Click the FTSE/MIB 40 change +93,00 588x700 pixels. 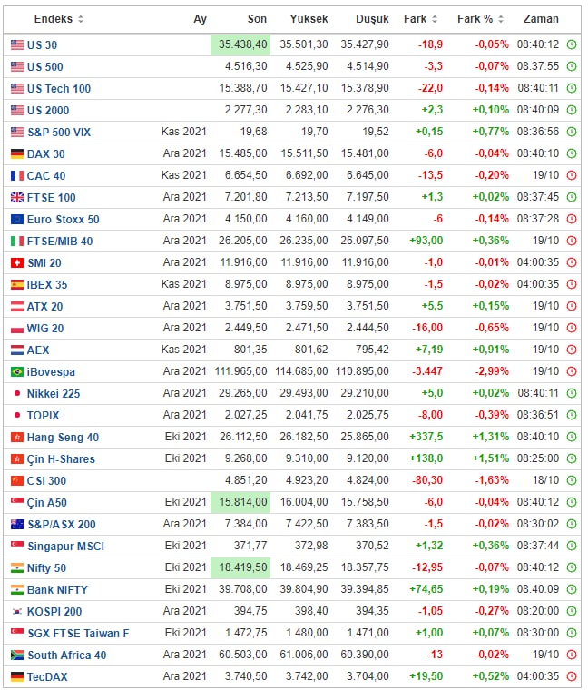[426, 242]
